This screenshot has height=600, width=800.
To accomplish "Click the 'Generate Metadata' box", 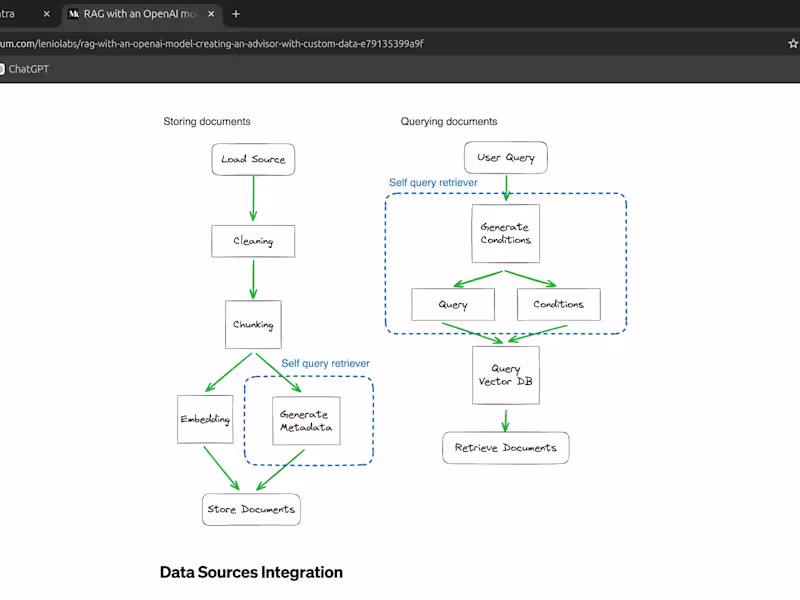I will [x=306, y=420].
